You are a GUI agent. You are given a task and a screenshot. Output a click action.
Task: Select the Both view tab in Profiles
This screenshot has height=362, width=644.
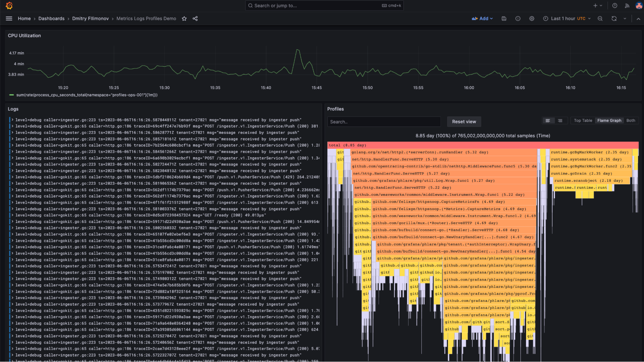(x=631, y=120)
